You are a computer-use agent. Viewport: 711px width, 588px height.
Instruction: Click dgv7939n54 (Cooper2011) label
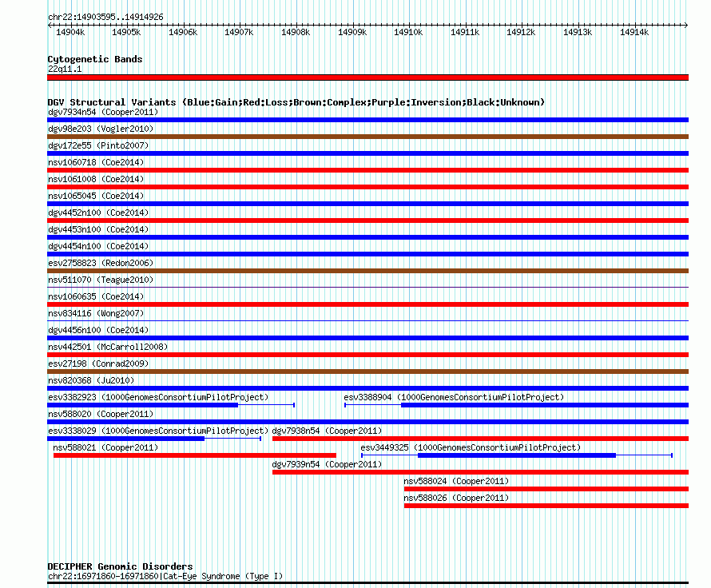327,464
